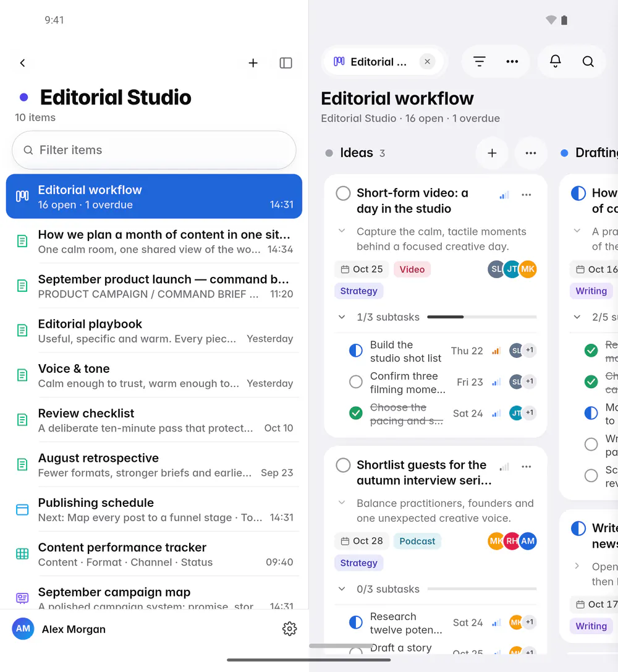This screenshot has height=672, width=618.
Task: Open September product launch command brief
Action: pos(154,286)
